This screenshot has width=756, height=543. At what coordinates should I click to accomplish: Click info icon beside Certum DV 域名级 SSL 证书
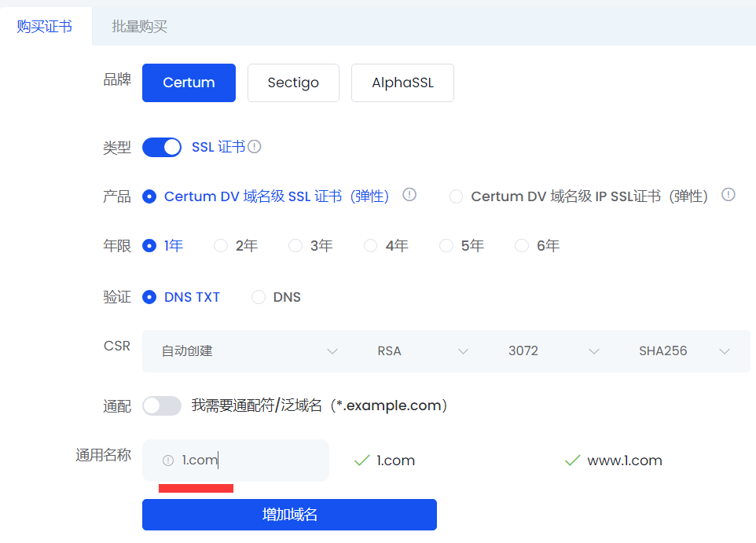point(409,195)
